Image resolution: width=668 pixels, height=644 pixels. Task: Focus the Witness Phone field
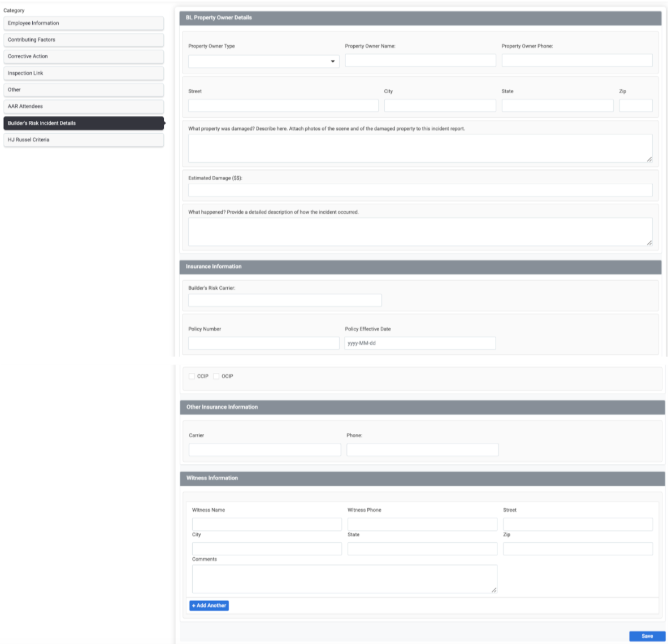pos(423,524)
